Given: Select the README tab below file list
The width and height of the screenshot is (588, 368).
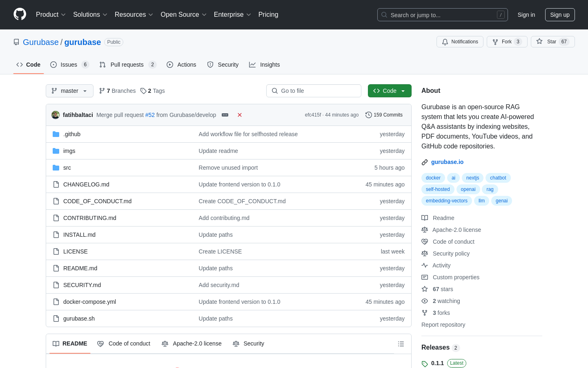Looking at the screenshot, I should (x=70, y=343).
